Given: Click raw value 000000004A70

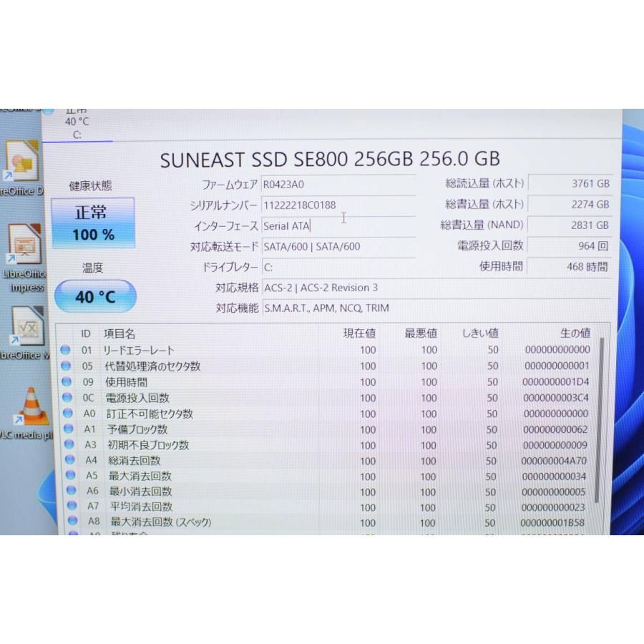Looking at the screenshot, I should coord(554,461).
